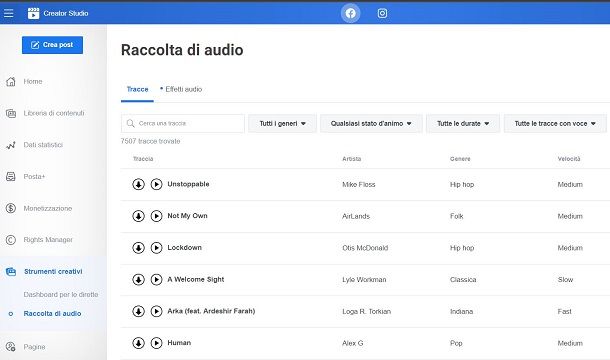Open Raccolta di audio sidebar link

point(53,314)
